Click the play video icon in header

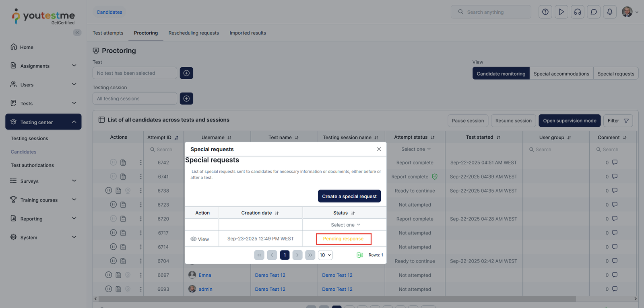point(561,12)
